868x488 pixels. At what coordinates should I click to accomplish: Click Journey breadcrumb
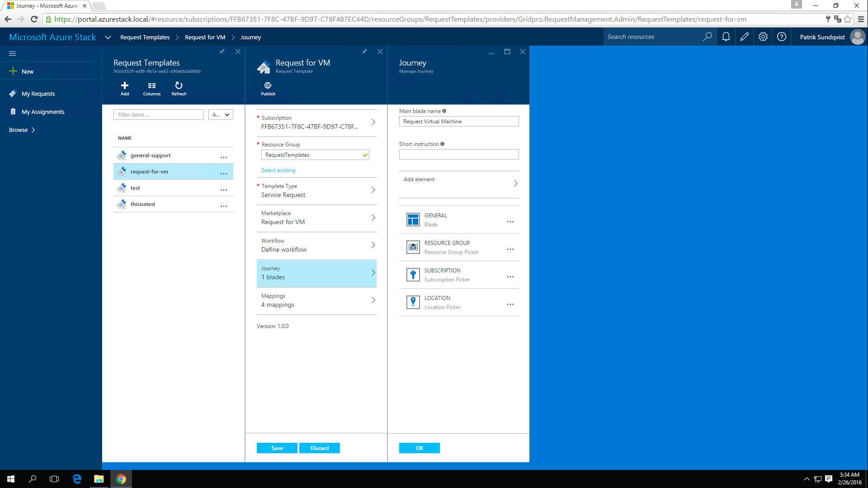pyautogui.click(x=250, y=37)
